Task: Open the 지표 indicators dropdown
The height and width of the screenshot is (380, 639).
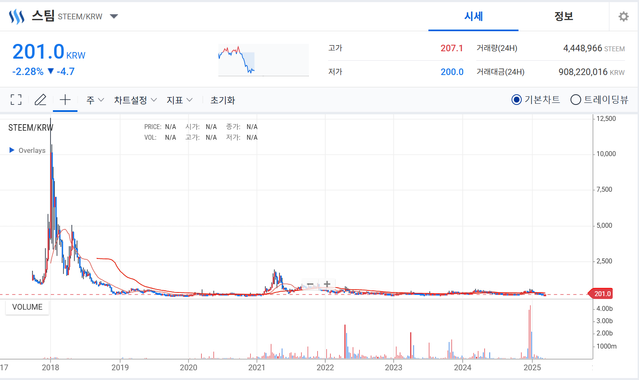Action: [x=179, y=100]
